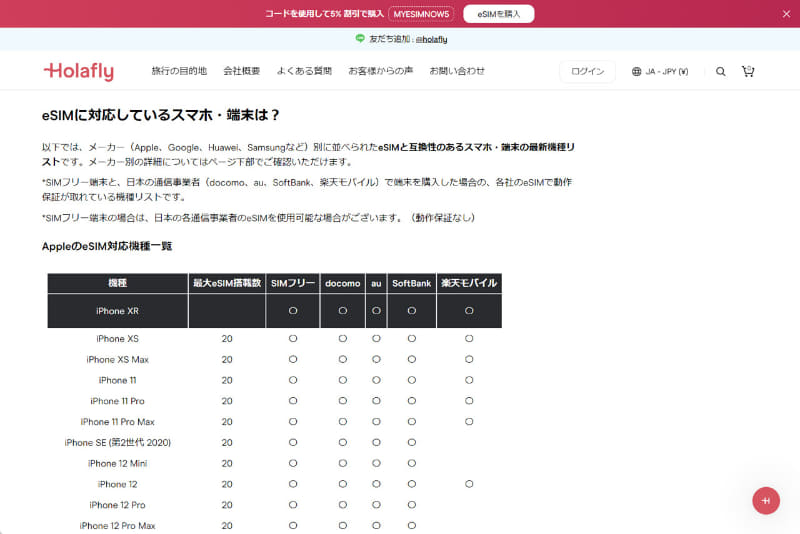The image size is (800, 534).
Task: Select the iPhone 11 Pro row label
Action: 117,401
